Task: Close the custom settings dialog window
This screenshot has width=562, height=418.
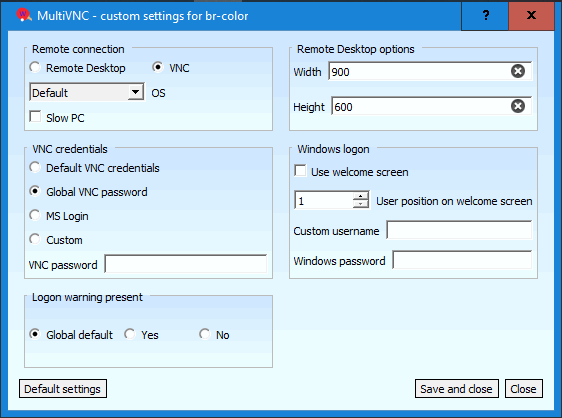Action: 532,15
